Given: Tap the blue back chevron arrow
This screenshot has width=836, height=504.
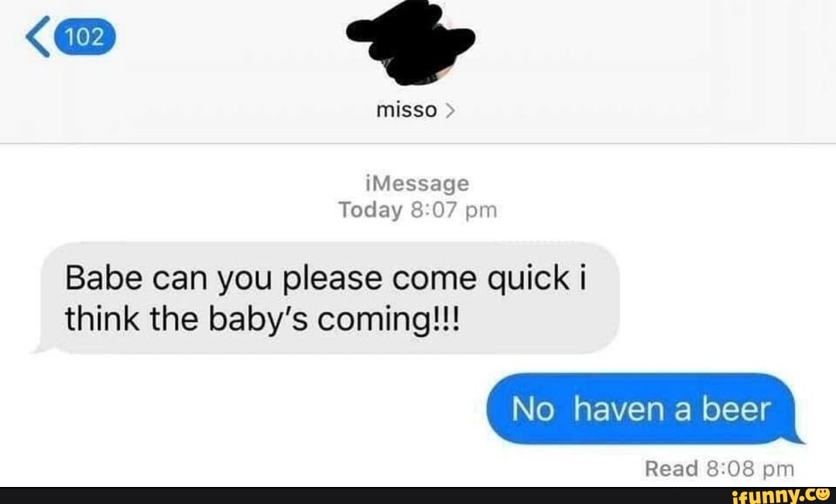Looking at the screenshot, I should coord(39,36).
